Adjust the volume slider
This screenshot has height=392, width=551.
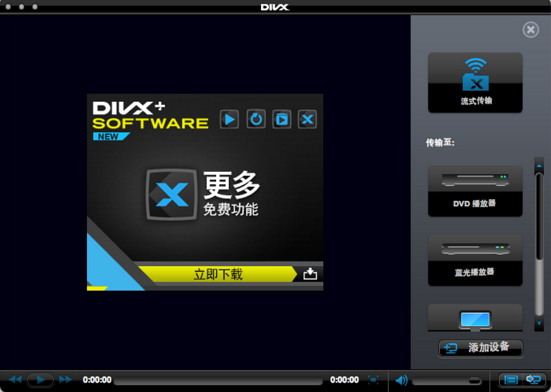click(x=446, y=381)
